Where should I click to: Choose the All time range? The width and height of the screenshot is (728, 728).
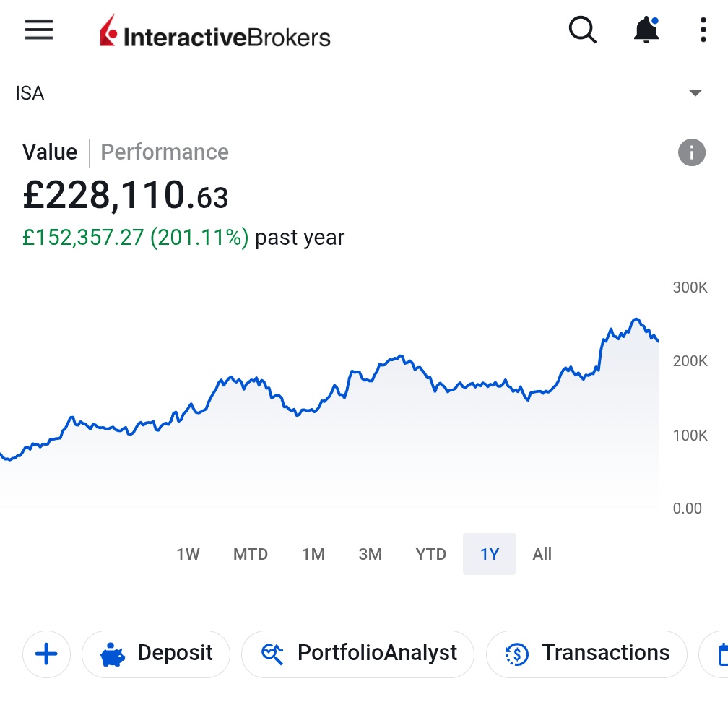point(542,554)
